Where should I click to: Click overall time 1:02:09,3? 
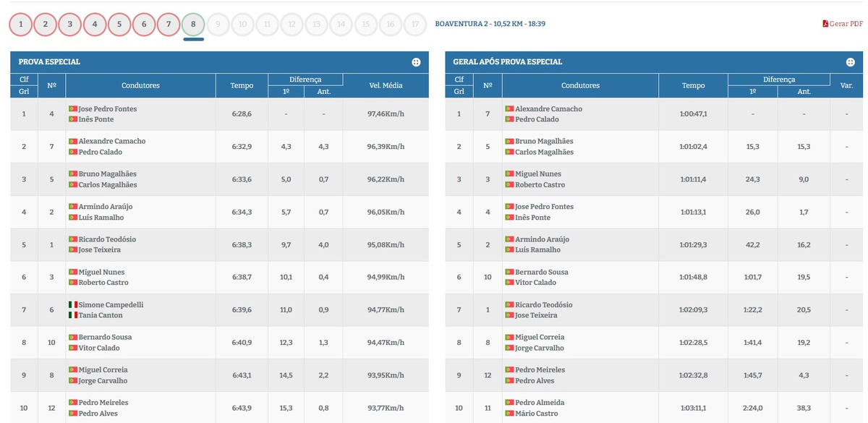tap(693, 309)
